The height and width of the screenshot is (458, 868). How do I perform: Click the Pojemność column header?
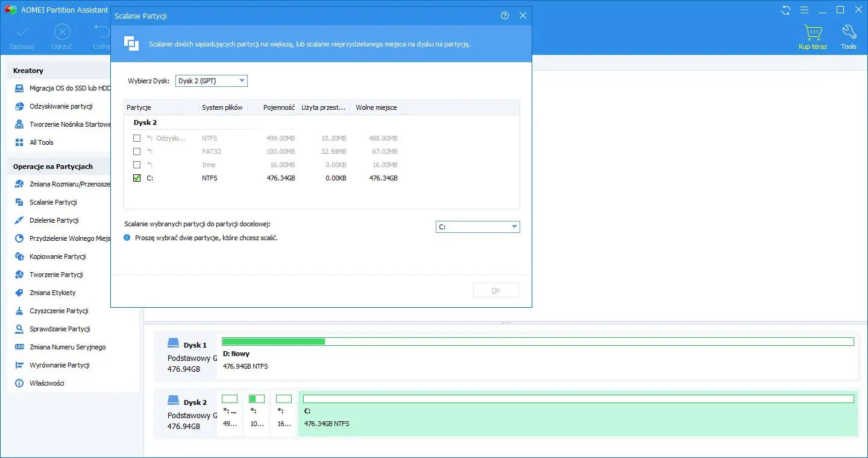[278, 107]
